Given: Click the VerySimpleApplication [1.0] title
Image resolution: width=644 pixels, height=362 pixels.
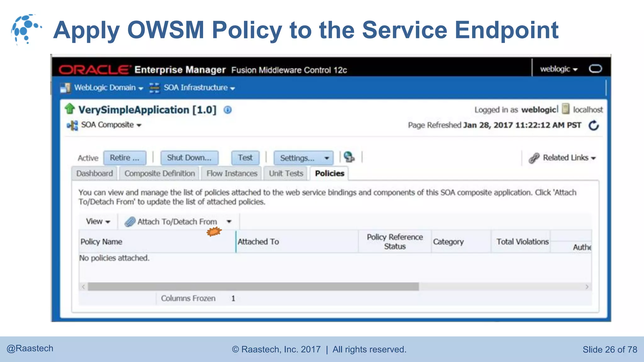Looking at the screenshot, I should pos(147,110).
